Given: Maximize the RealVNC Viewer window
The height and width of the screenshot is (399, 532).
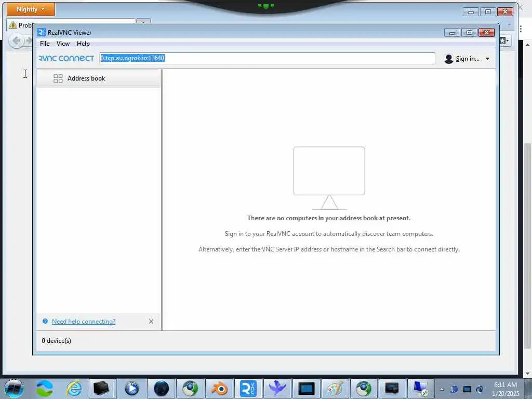Looking at the screenshot, I should tap(470, 32).
